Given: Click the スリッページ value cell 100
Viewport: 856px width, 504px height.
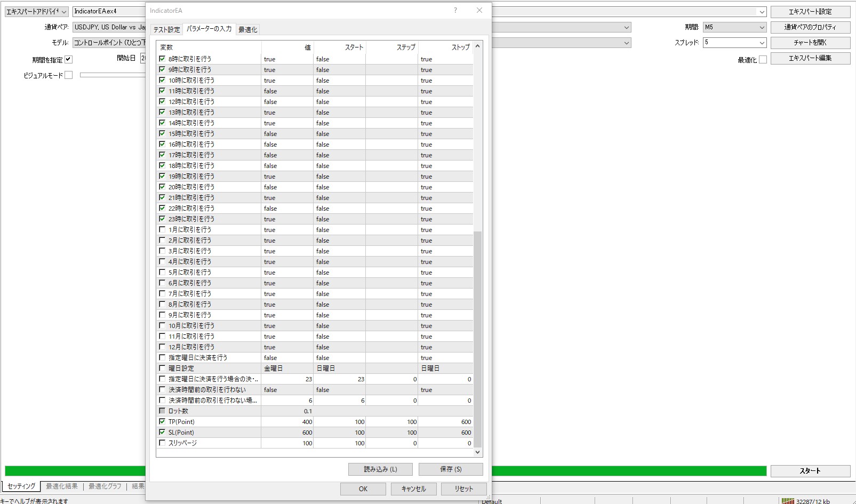Looking at the screenshot, I should [x=287, y=443].
